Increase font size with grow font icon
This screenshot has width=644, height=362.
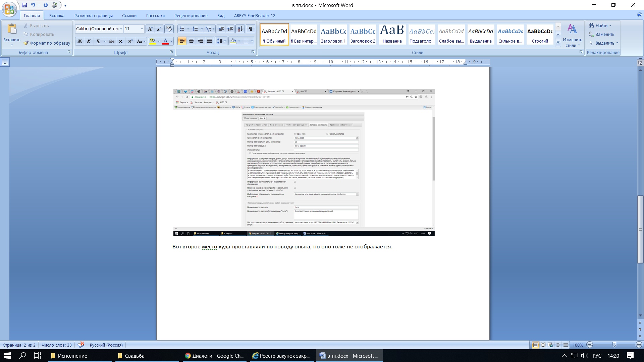pyautogui.click(x=150, y=29)
